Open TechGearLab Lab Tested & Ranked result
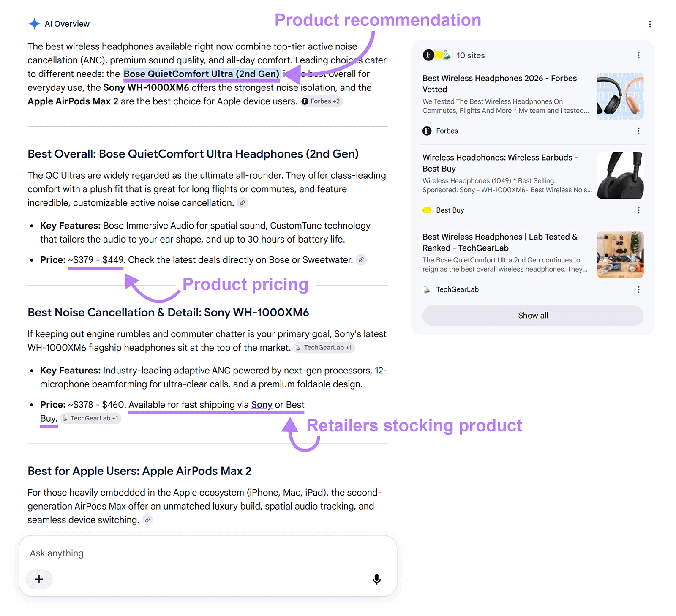Image resolution: width=676 pixels, height=616 pixels. (500, 243)
